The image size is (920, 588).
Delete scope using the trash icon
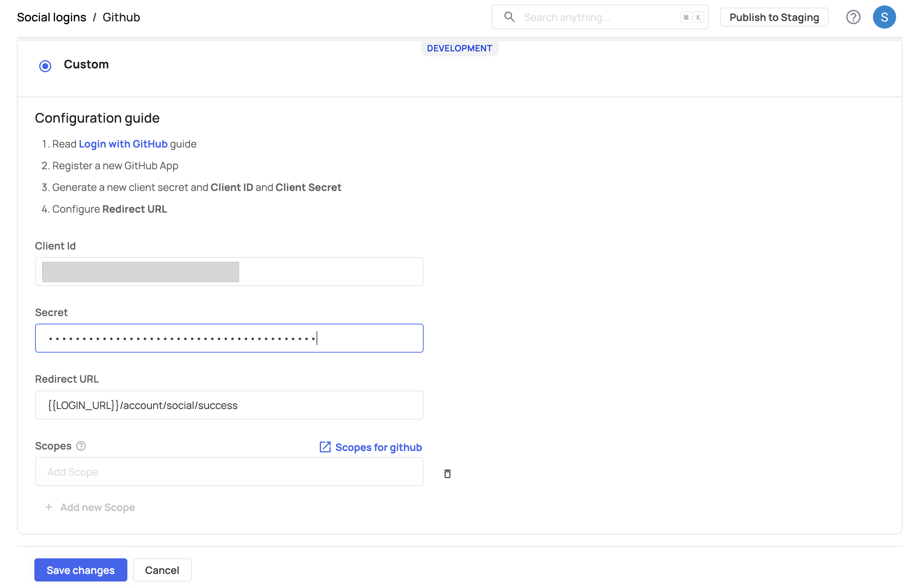point(448,473)
